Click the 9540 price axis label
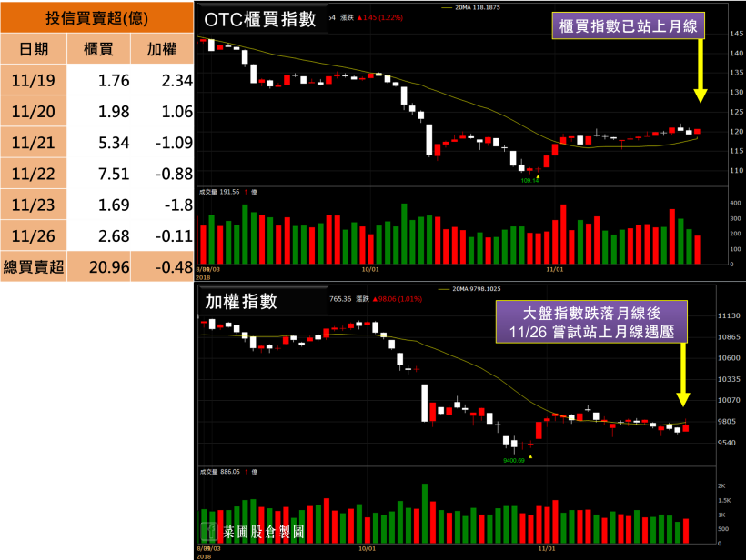This screenshot has width=746, height=560. click(727, 443)
